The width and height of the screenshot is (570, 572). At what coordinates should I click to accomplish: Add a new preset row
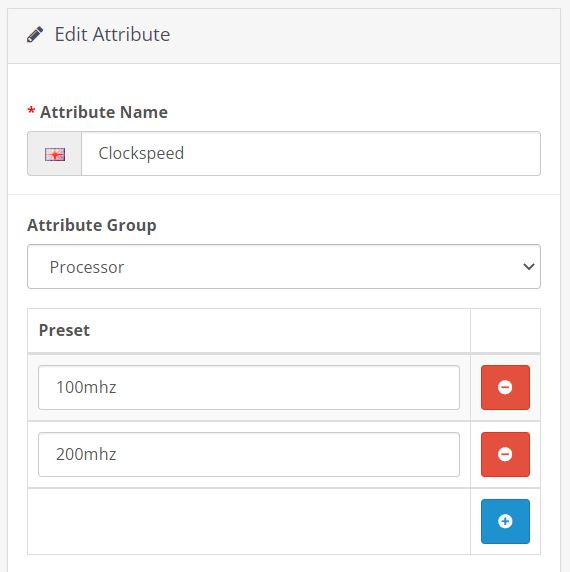click(x=505, y=521)
